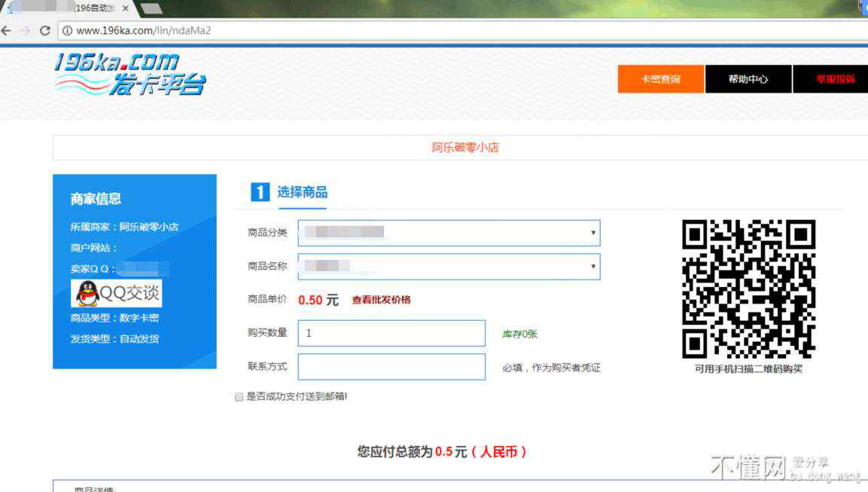Reload the current page

pos(45,31)
